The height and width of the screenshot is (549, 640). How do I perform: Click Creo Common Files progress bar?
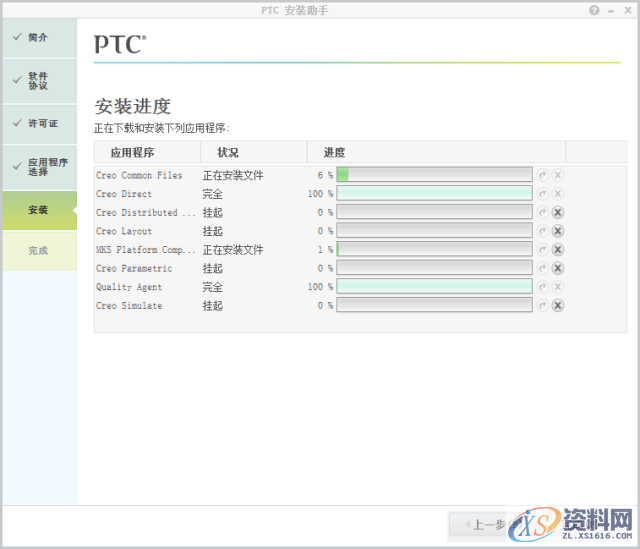click(434, 175)
